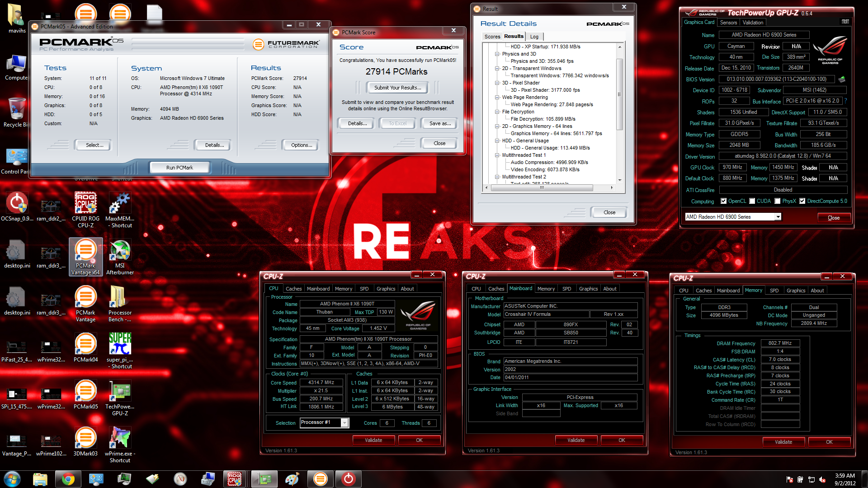Open the 3DMark03 desktop icon
The width and height of the screenshot is (868, 488).
(85, 441)
